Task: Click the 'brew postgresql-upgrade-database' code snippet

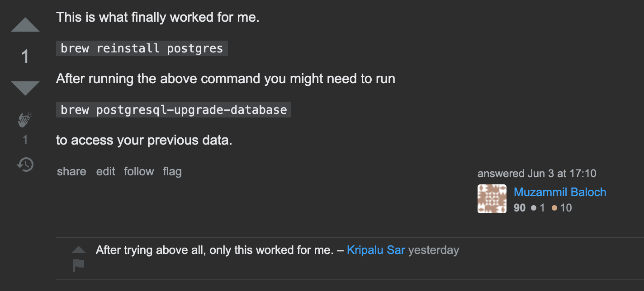Action: [x=174, y=110]
